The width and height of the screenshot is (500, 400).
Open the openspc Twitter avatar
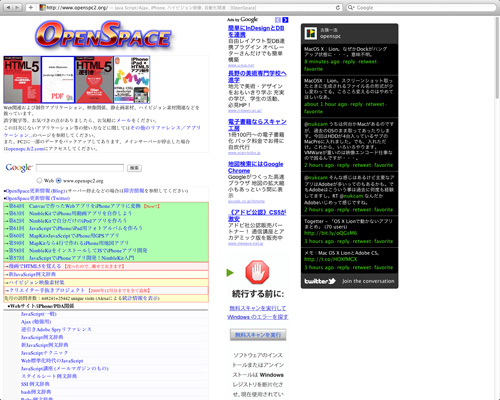pyautogui.click(x=311, y=33)
